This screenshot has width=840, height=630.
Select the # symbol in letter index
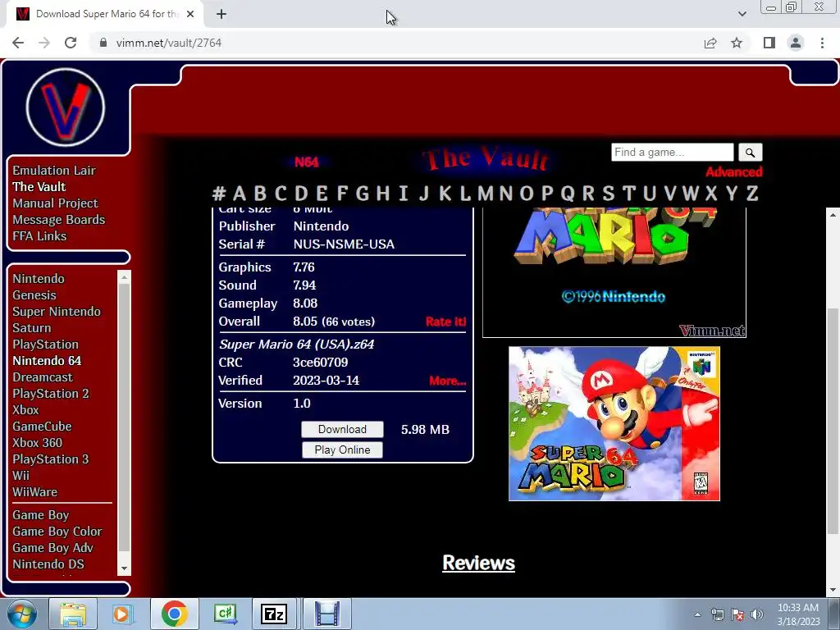pyautogui.click(x=218, y=193)
